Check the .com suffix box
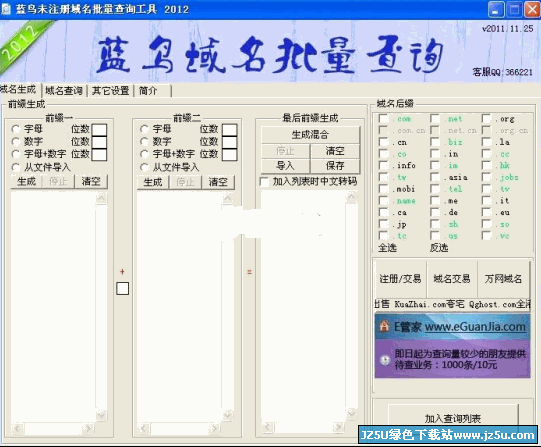This screenshot has height=447, width=541. click(383, 119)
